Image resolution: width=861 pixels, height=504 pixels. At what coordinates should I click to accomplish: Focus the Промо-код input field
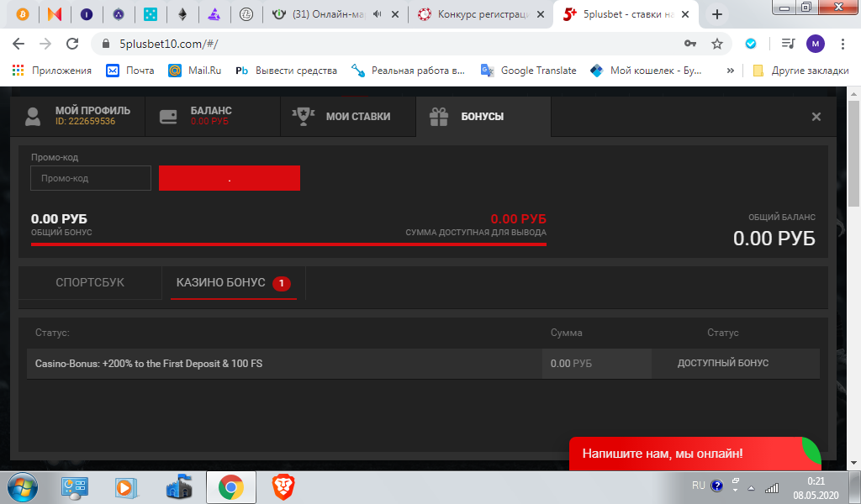click(x=91, y=178)
